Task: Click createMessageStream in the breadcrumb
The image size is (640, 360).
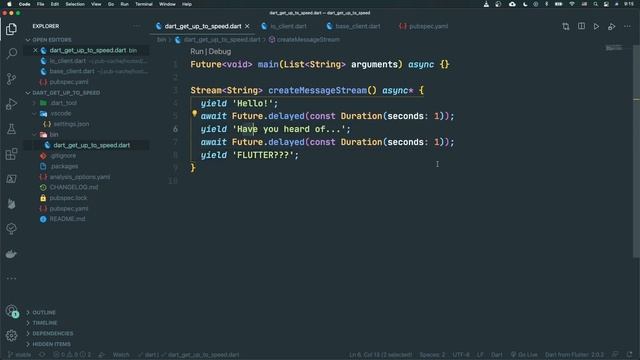Action: click(308, 40)
